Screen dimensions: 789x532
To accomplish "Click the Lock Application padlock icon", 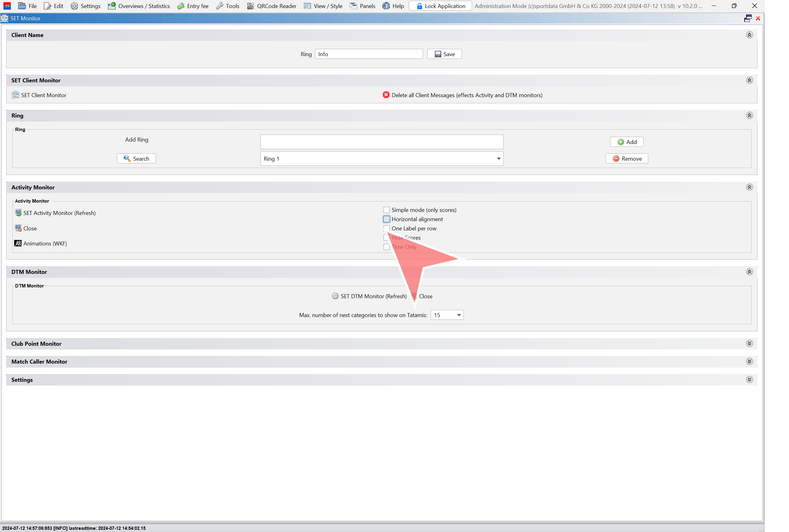I will tap(419, 6).
